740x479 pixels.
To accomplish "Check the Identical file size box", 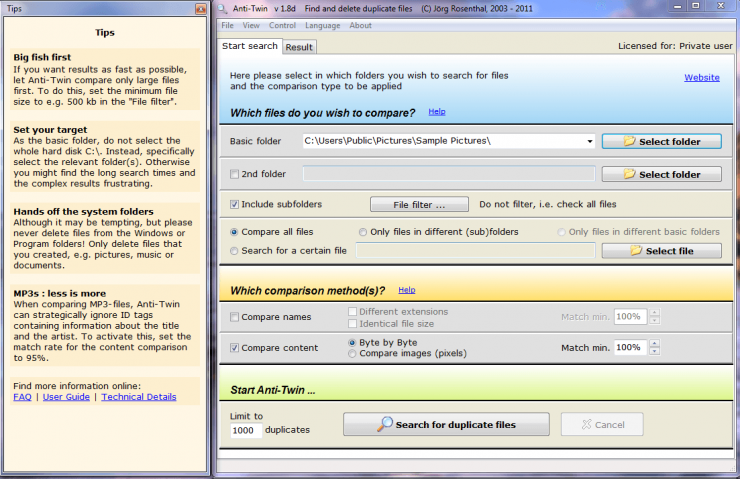I will click(x=352, y=324).
